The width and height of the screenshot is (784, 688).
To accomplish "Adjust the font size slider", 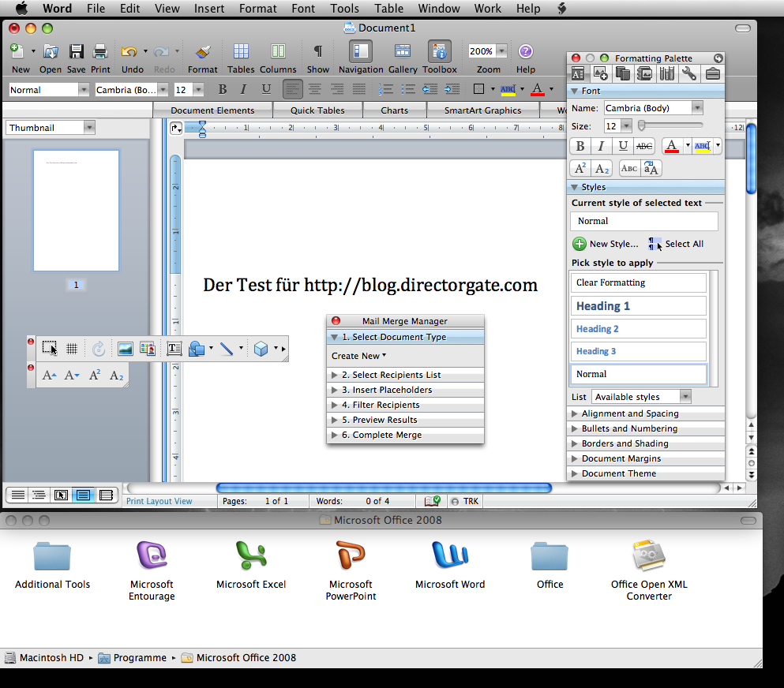I will (642, 125).
